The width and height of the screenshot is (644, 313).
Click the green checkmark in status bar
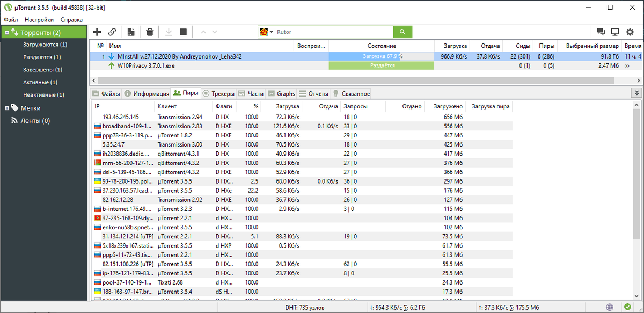coord(627,307)
